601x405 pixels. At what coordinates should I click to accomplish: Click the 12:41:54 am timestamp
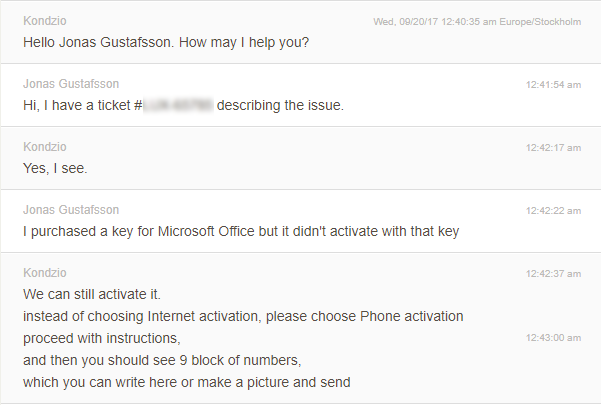pos(553,85)
